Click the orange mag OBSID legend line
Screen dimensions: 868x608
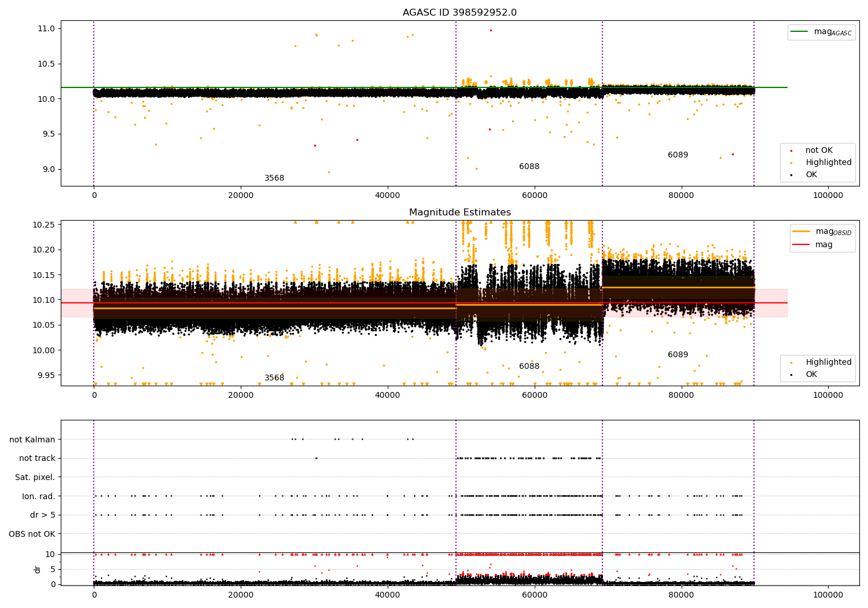[x=801, y=232]
